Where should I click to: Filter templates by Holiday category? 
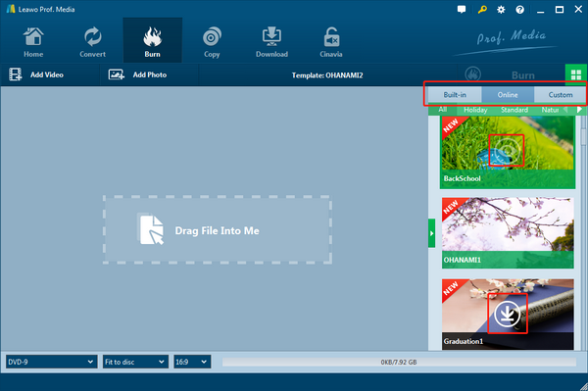(475, 110)
